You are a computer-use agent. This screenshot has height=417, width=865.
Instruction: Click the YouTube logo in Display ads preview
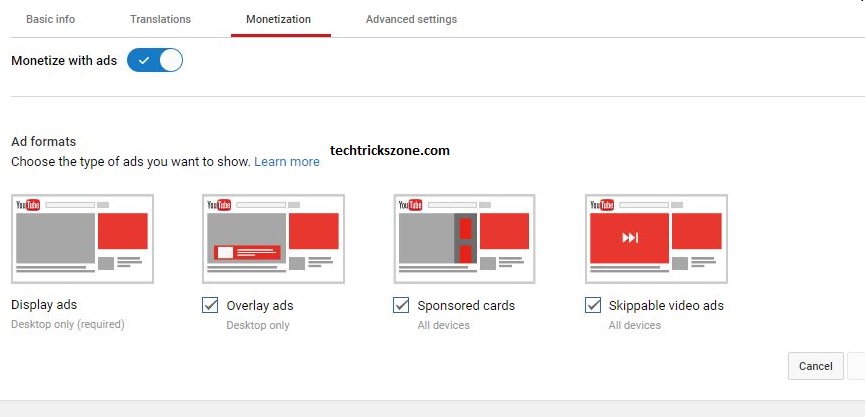coord(28,205)
